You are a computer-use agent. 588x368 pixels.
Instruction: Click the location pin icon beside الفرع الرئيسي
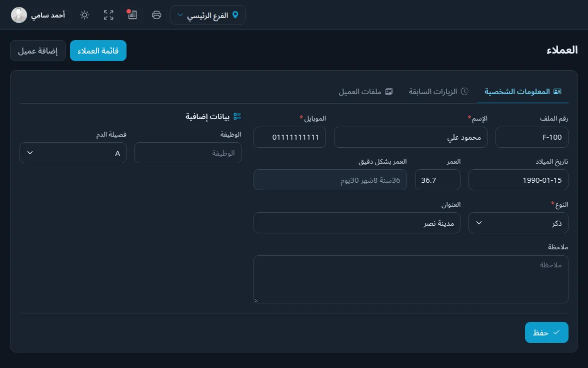coord(235,15)
